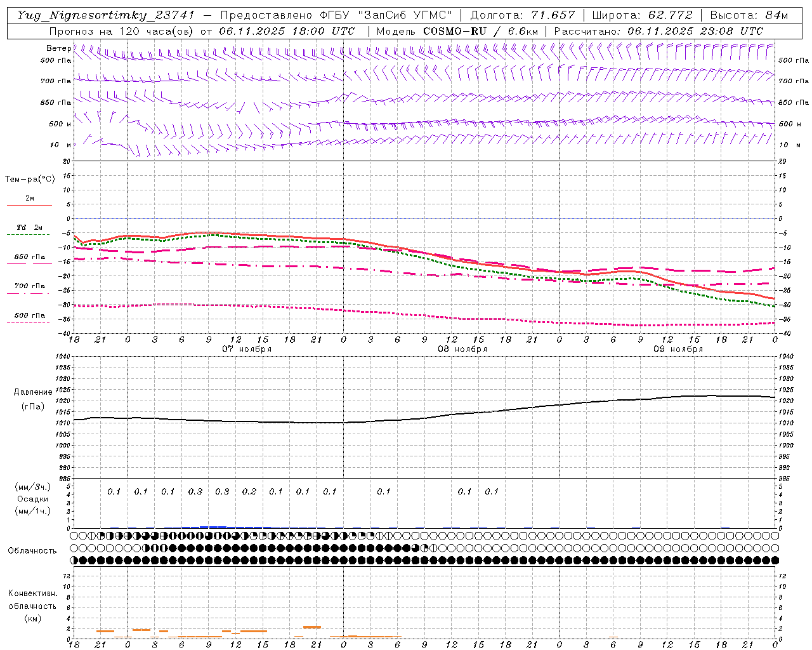Click the 08 ноября date label
The width and height of the screenshot is (812, 650).
pos(462,349)
